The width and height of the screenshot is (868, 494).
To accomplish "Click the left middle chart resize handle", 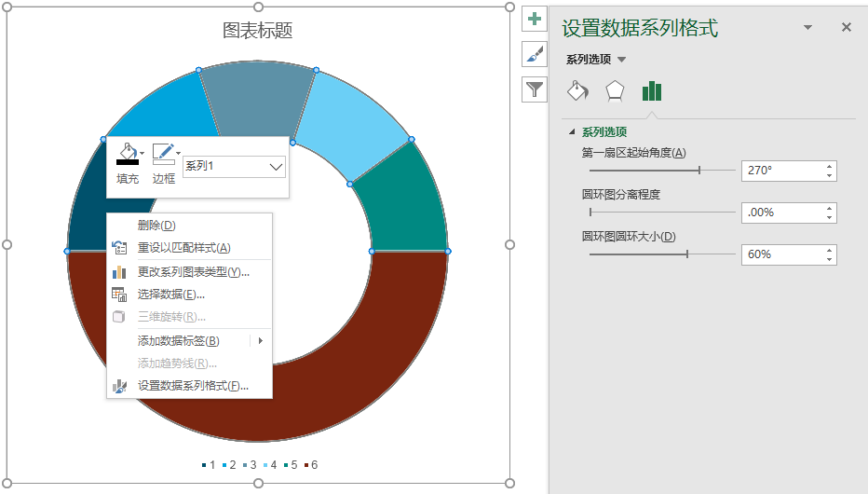I will pyautogui.click(x=7, y=245).
